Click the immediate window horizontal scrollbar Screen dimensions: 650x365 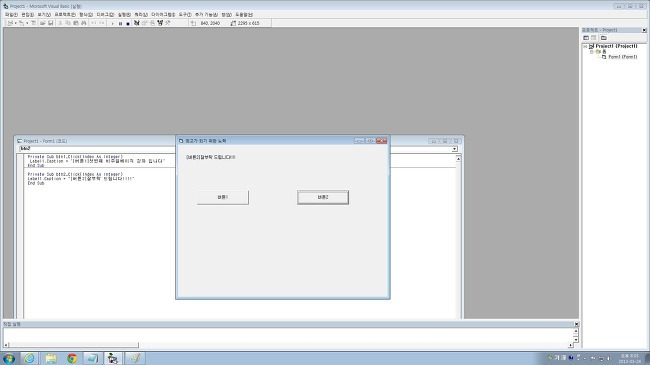(x=73, y=345)
